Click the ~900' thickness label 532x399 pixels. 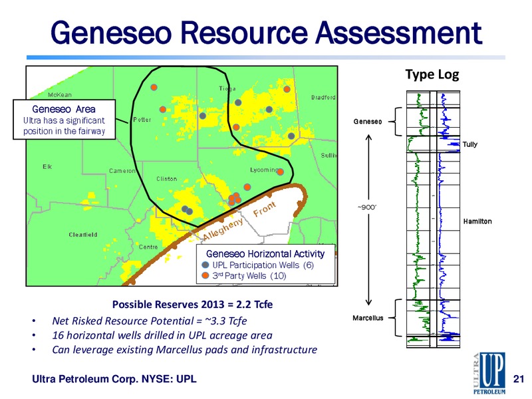tap(367, 207)
